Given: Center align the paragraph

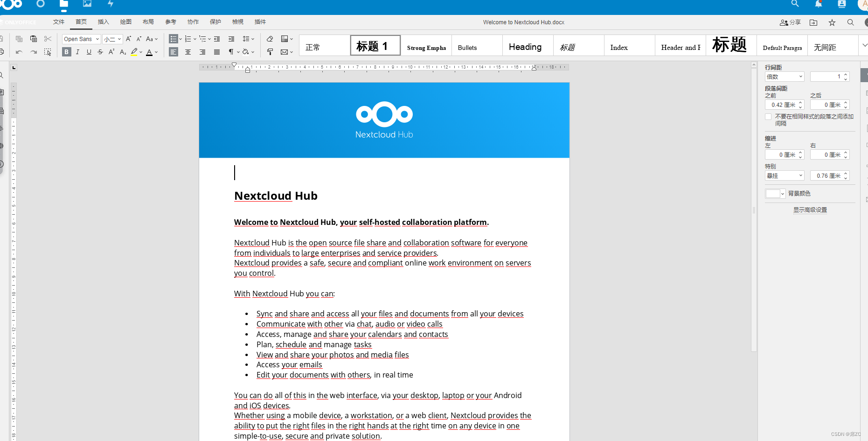Looking at the screenshot, I should pos(188,52).
